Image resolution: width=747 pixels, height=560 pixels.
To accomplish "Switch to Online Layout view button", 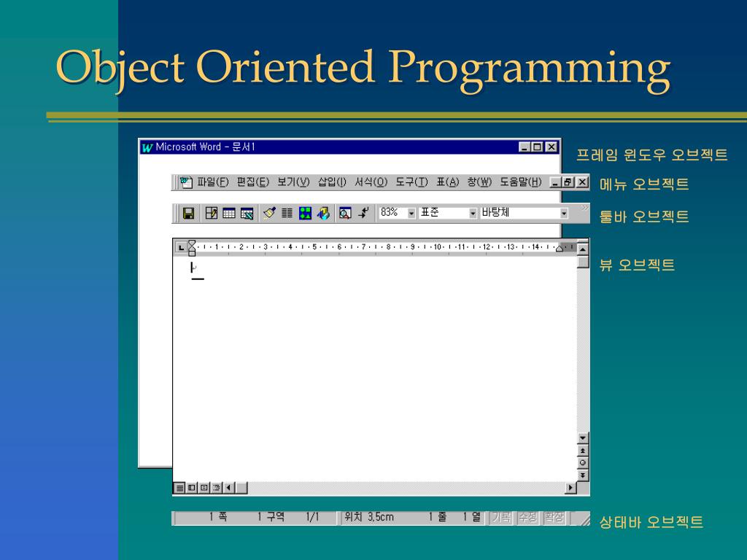I will 192,488.
